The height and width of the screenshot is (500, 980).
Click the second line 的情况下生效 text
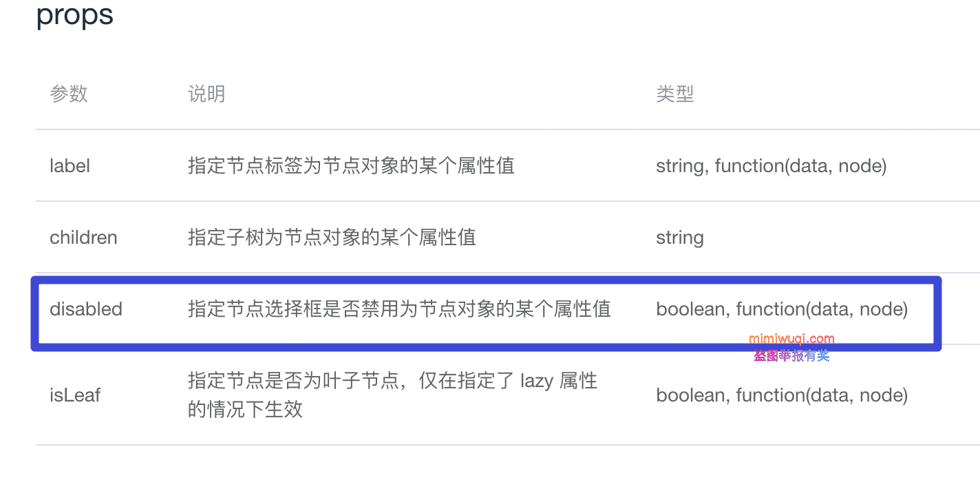[x=245, y=409]
